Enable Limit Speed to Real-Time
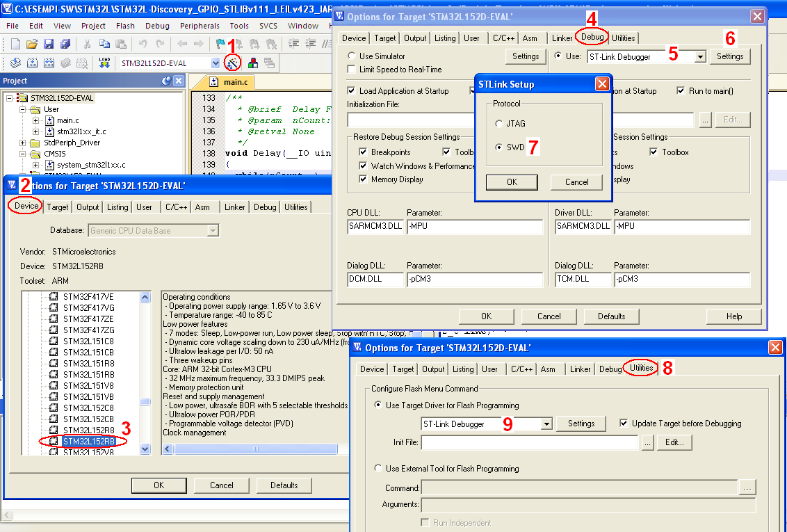 [351, 70]
